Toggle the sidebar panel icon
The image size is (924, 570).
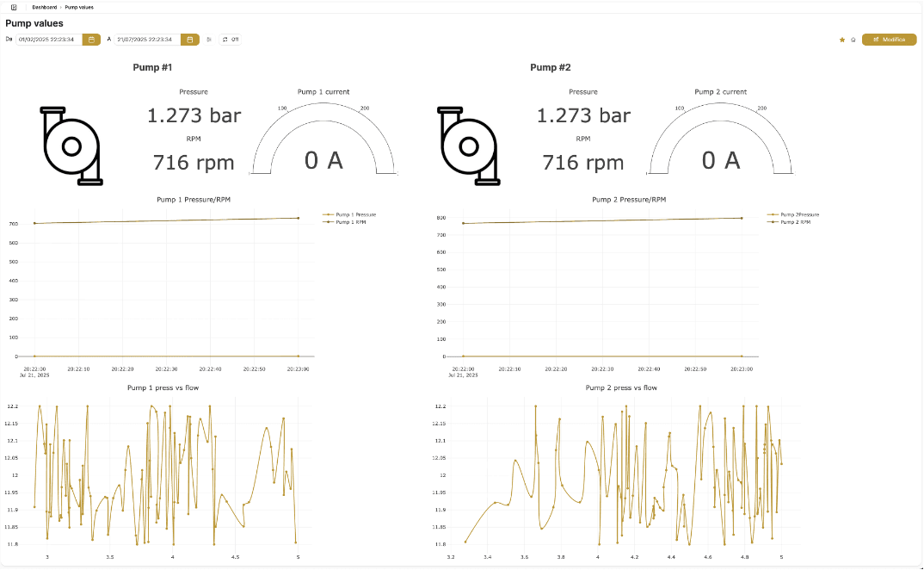pyautogui.click(x=14, y=7)
